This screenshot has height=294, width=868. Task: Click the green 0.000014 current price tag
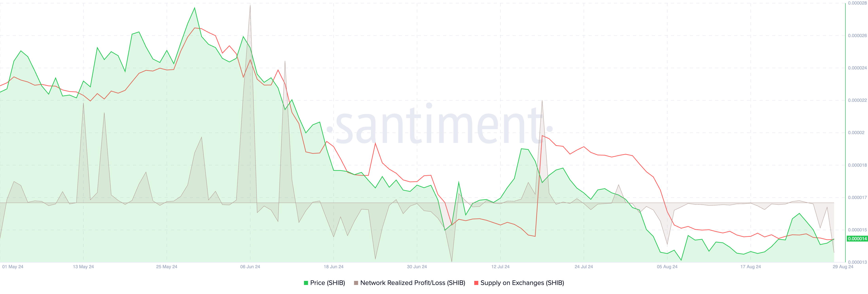857,239
